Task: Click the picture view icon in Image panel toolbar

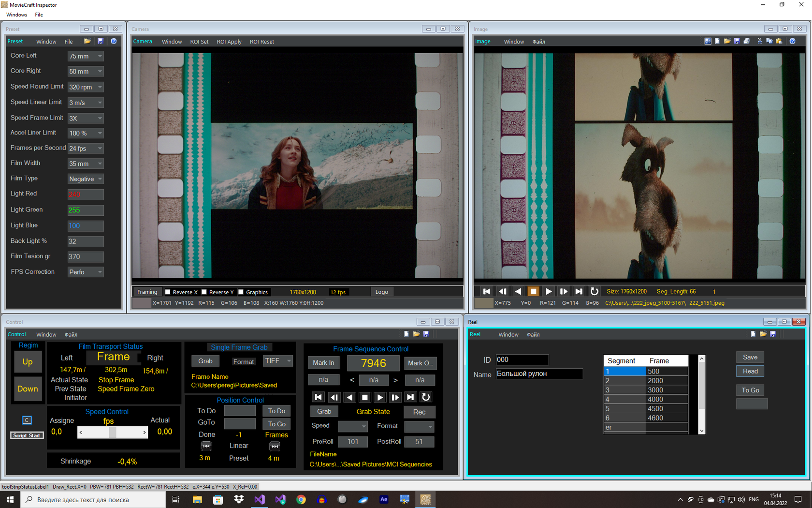Action: [x=708, y=42]
